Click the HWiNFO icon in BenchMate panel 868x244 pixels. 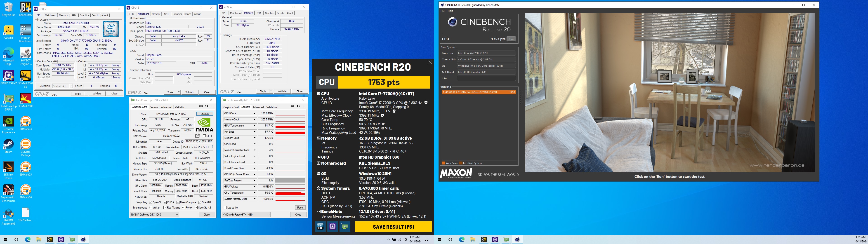click(320, 227)
